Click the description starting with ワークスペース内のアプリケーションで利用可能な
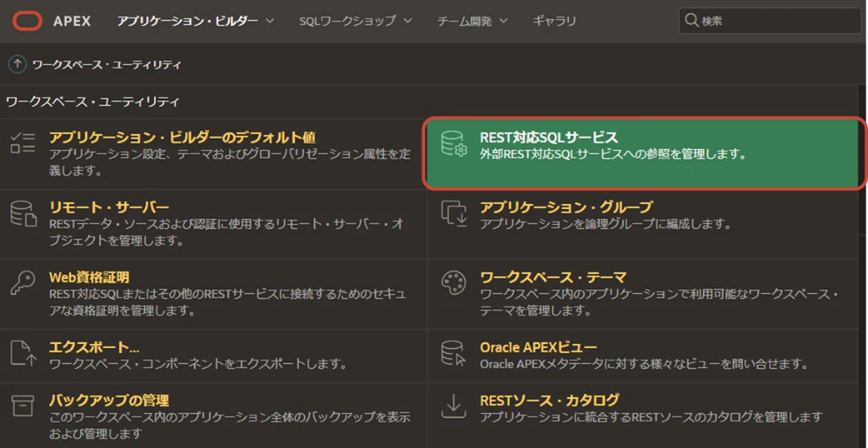 click(x=659, y=301)
